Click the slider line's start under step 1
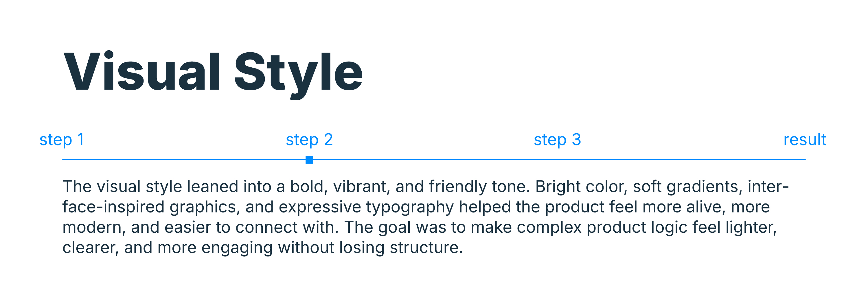This screenshot has width=868, height=294. 64,160
